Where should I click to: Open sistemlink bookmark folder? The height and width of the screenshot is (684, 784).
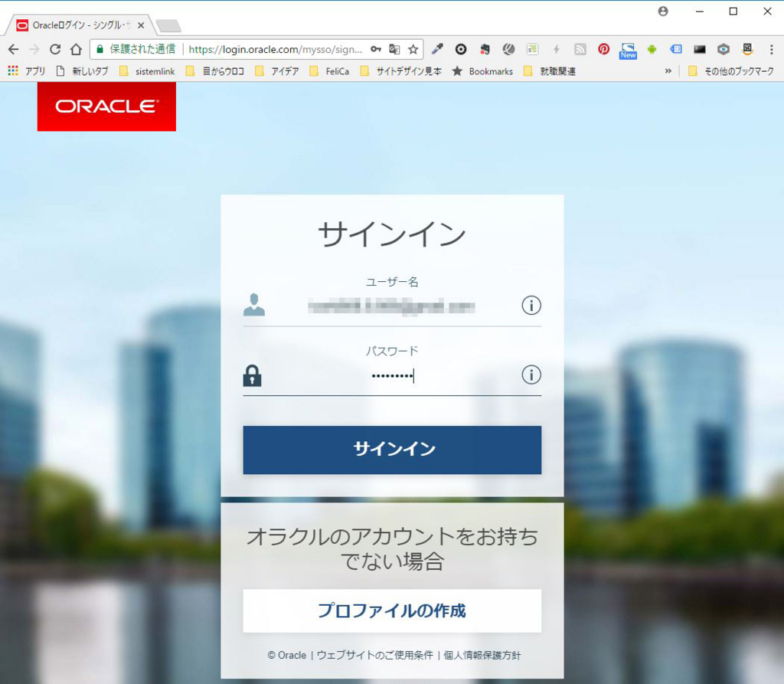[x=148, y=71]
